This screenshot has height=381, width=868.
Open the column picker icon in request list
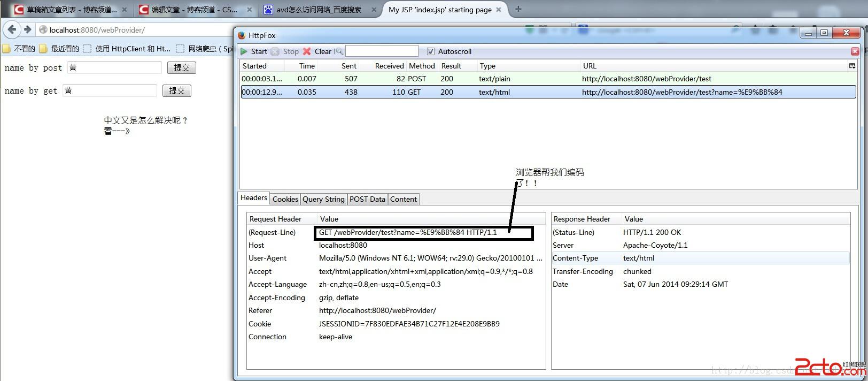tap(852, 66)
